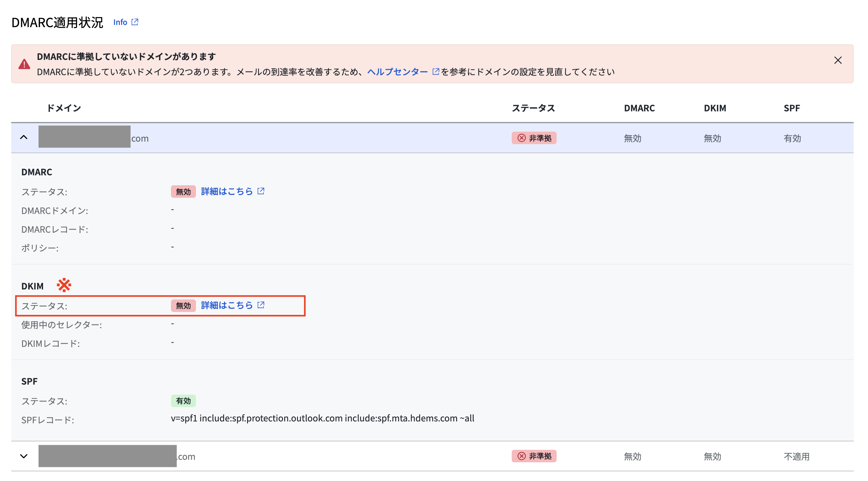Click the 有効 badge in the SPF section
This screenshot has height=481, width=868.
183,401
